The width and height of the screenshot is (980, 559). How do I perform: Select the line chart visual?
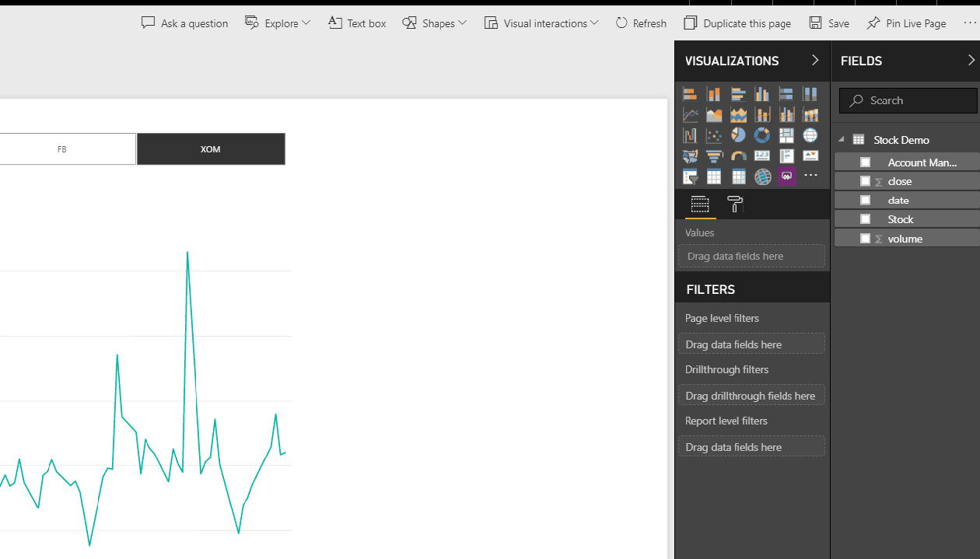tap(690, 115)
